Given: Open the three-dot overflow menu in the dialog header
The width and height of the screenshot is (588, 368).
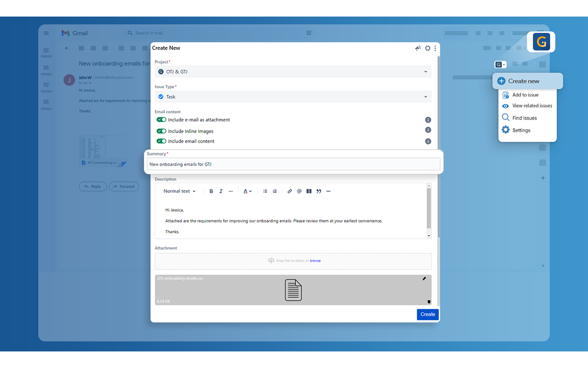Looking at the screenshot, I should [435, 48].
